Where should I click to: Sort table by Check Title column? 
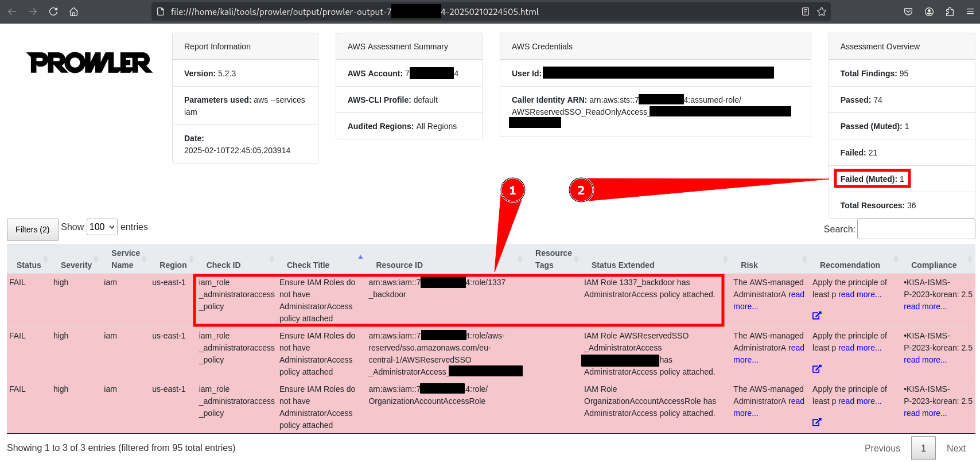(308, 265)
